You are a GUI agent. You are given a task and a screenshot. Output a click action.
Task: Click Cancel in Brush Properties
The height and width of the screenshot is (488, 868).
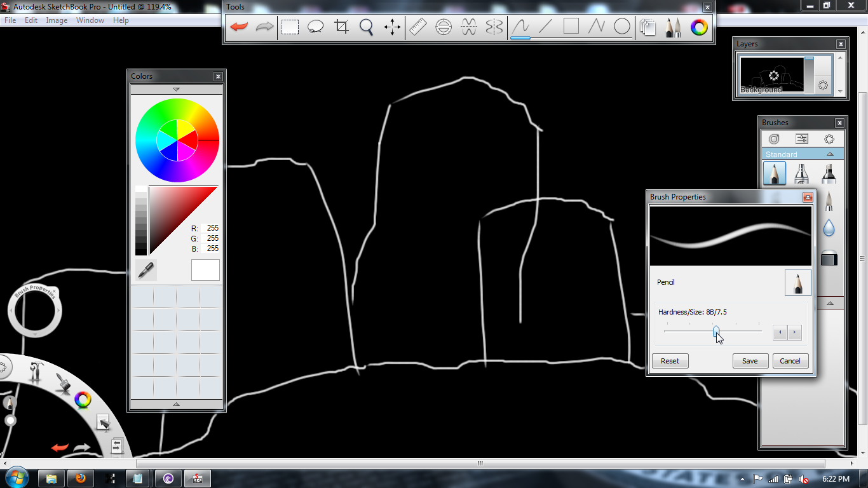pyautogui.click(x=790, y=361)
